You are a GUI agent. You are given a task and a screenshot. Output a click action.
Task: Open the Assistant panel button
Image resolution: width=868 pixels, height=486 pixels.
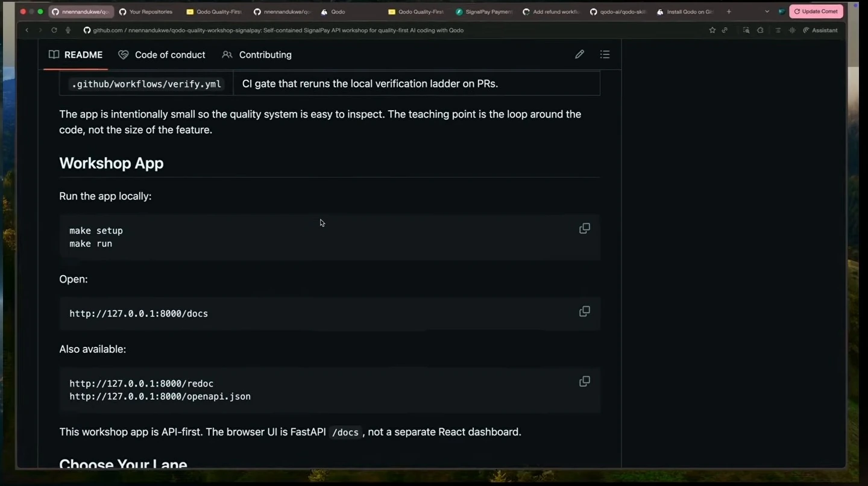[820, 30]
